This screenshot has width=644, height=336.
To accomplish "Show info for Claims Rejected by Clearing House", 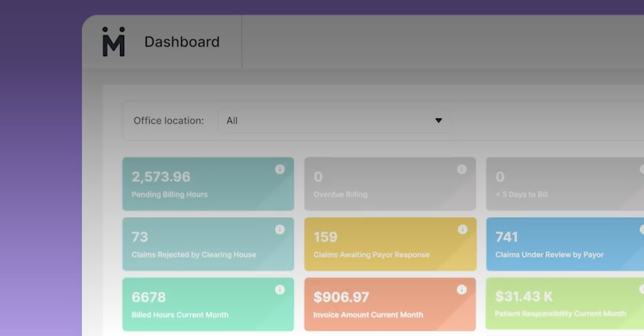I will 280,230.
